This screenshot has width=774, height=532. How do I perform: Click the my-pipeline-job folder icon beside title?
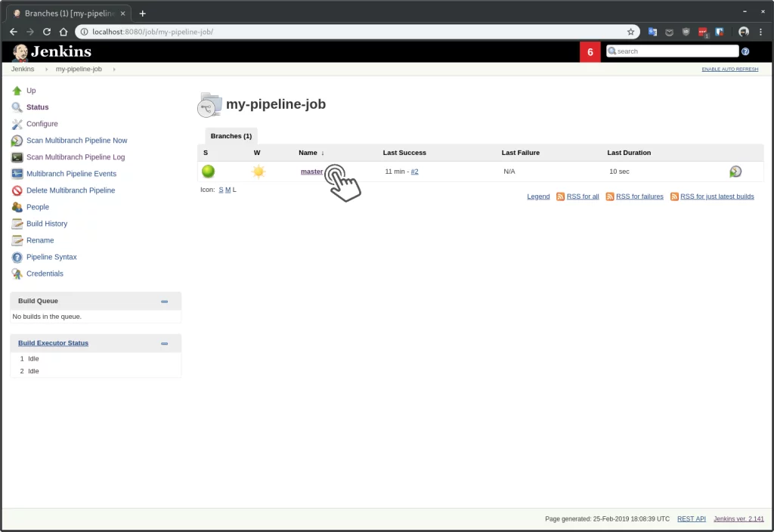[x=210, y=104]
